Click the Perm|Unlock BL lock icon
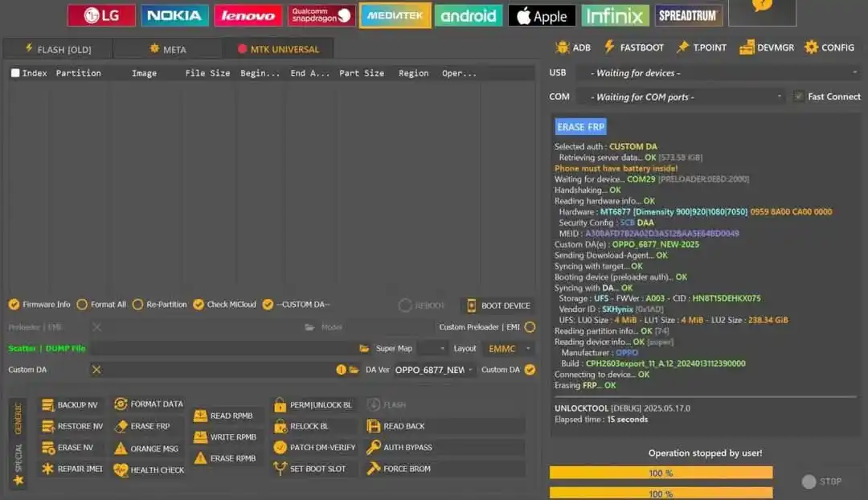Screen dimensions: 868x500 tap(280, 405)
